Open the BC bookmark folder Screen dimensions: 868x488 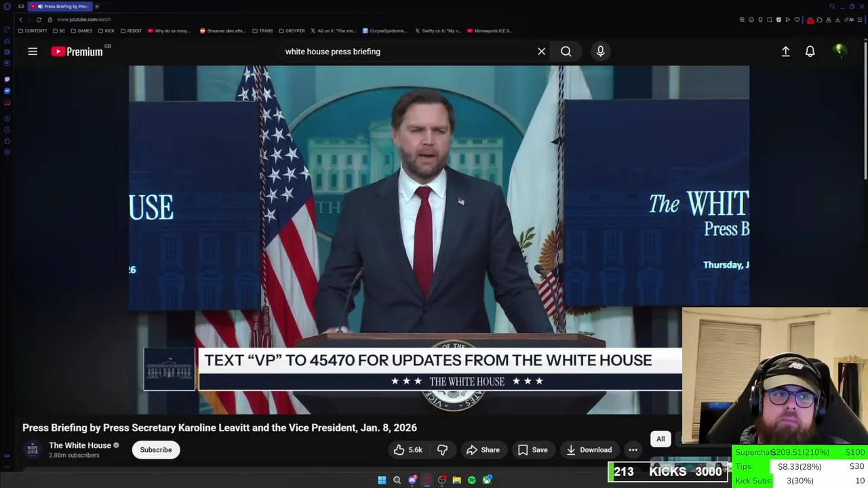(x=59, y=30)
